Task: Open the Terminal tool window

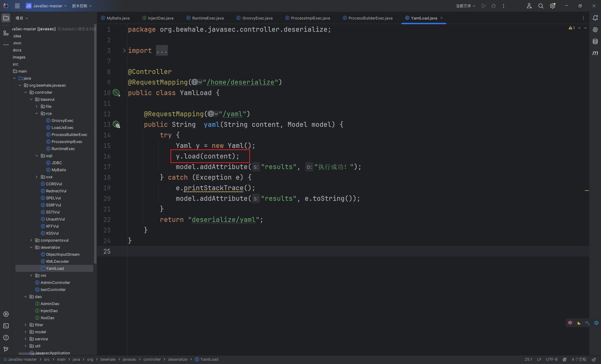Action: pyautogui.click(x=6, y=326)
